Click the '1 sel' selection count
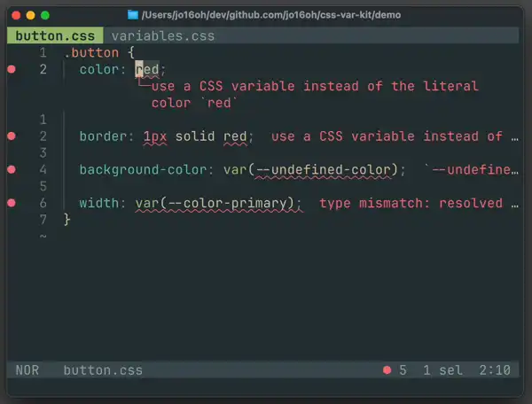This screenshot has height=404, width=532. [x=442, y=369]
